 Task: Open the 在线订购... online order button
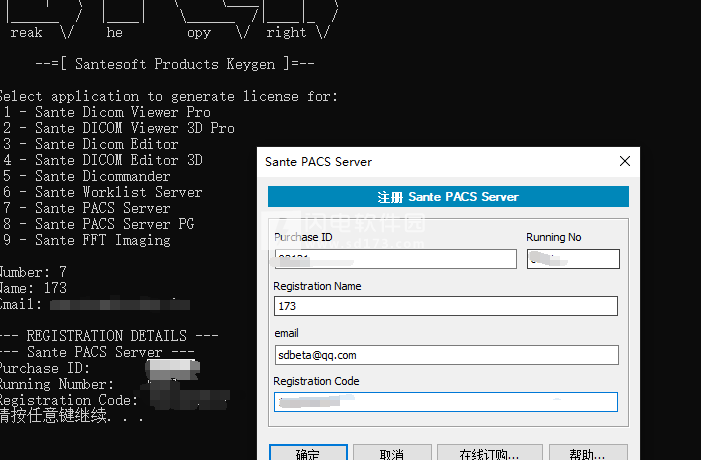tap(488, 453)
